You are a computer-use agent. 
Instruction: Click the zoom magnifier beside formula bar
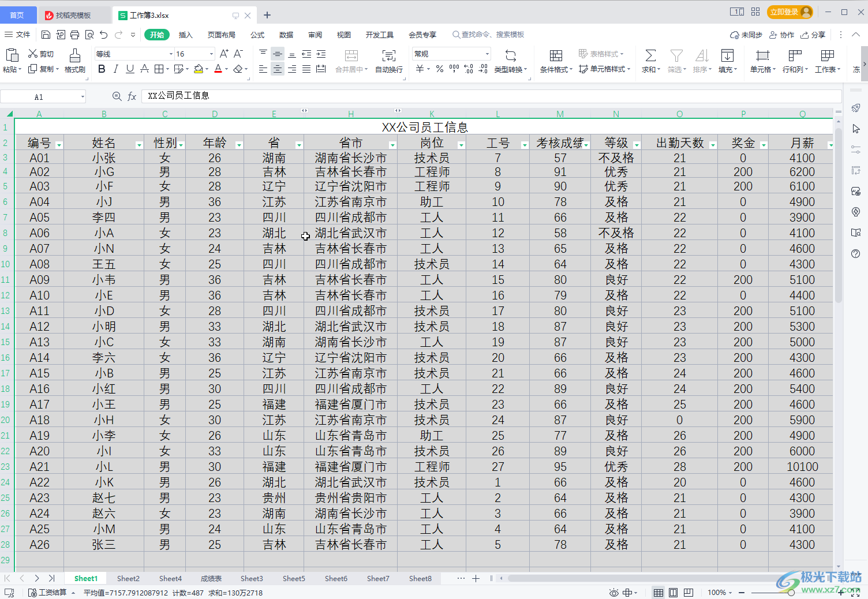tap(117, 96)
